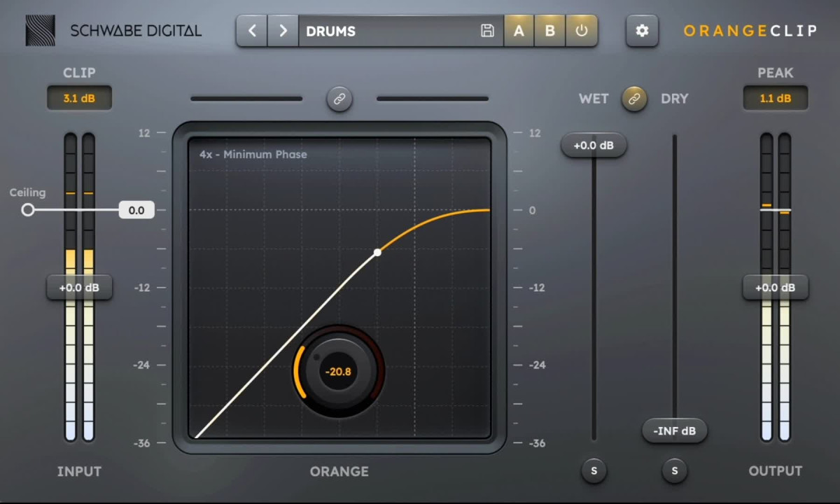This screenshot has height=504, width=840.
Task: Click the ORANGECLIP product title
Action: click(750, 31)
